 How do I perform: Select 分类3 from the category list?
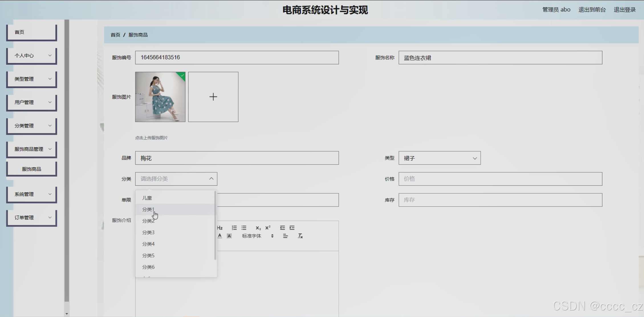pos(148,232)
